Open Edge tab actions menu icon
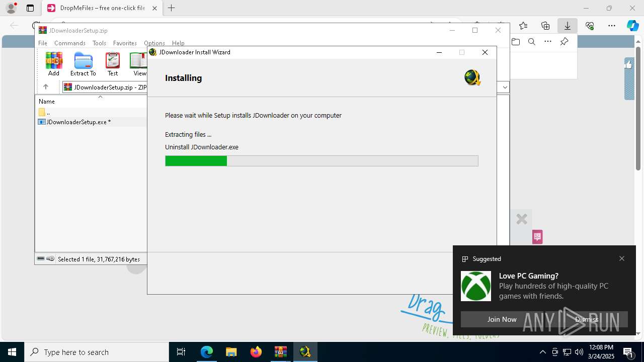644x362 pixels. [x=30, y=8]
